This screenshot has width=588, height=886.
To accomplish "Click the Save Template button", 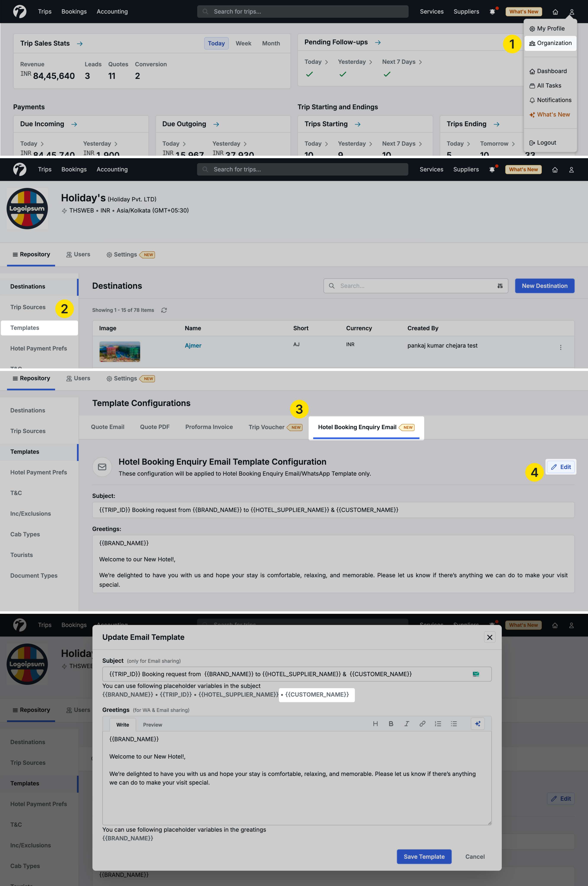I will (424, 856).
